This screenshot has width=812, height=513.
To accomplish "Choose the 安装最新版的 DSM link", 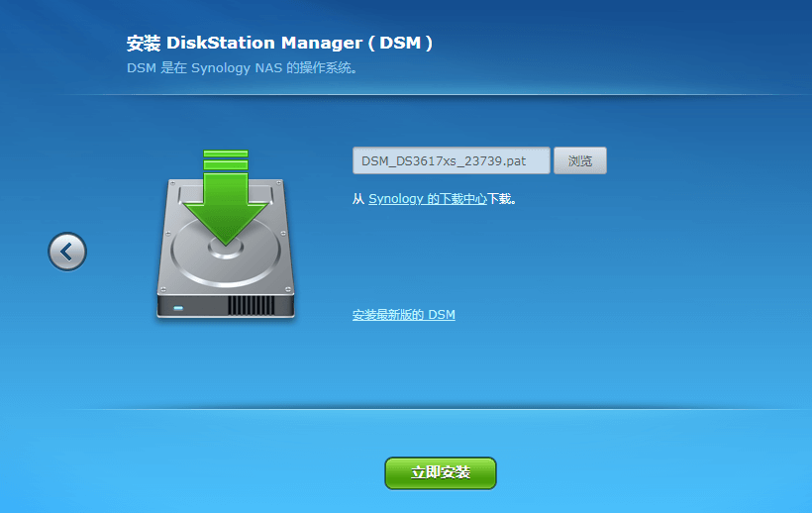I will (403, 315).
